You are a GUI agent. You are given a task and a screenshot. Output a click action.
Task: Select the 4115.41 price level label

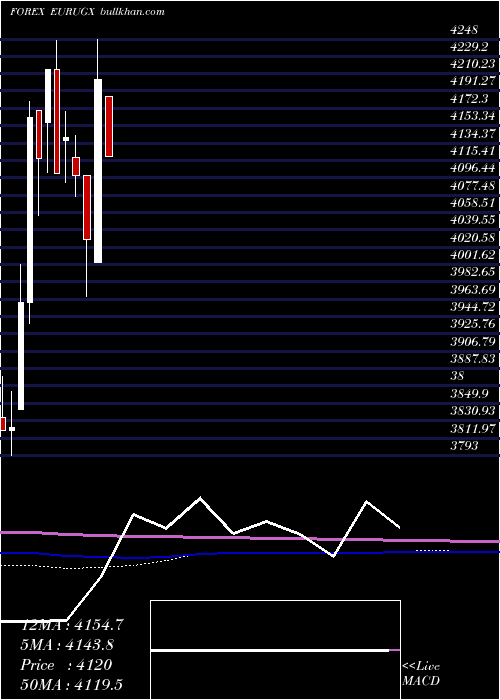click(x=473, y=151)
